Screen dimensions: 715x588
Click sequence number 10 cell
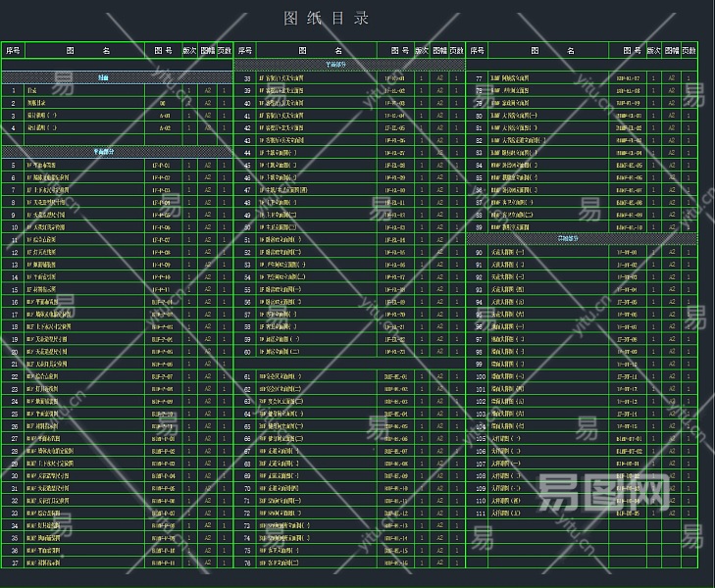[x=14, y=227]
